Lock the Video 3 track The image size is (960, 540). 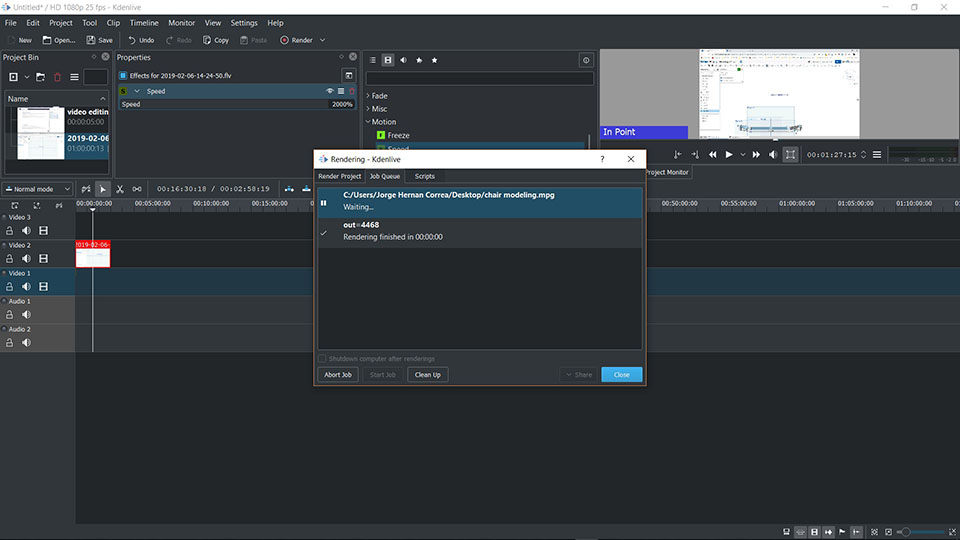(9, 231)
